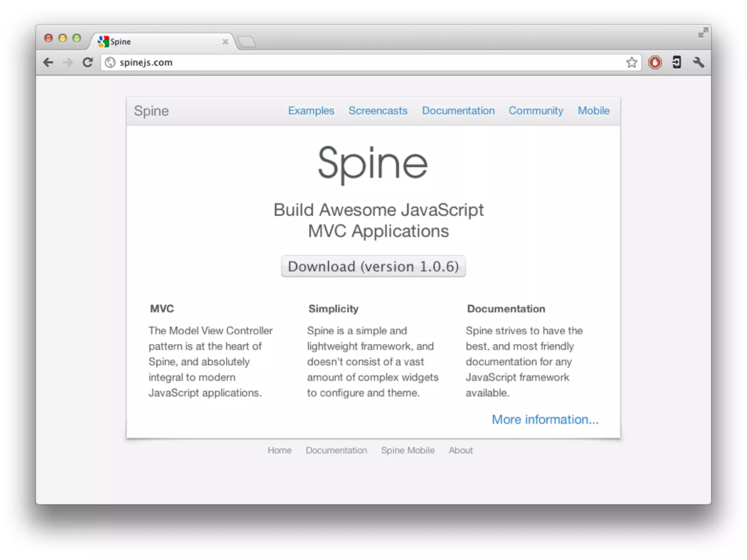
Task: Close the Spine browser tab
Action: pos(225,42)
